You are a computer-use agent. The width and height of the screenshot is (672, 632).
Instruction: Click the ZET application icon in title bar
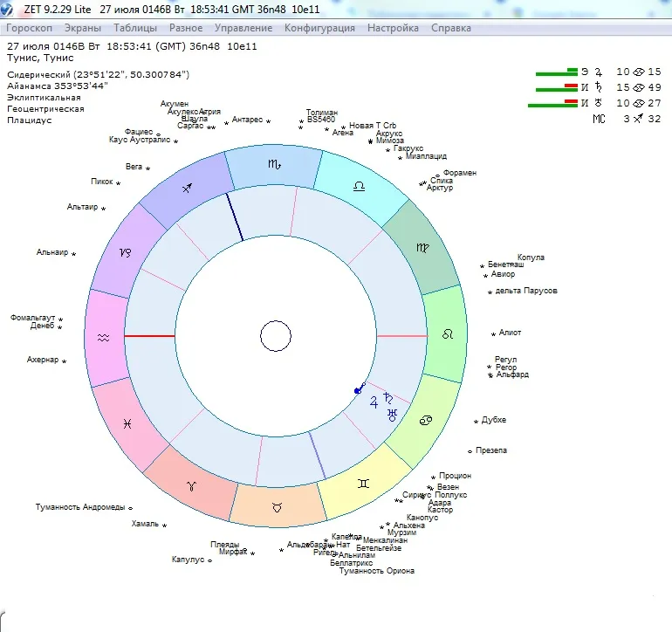9,10
